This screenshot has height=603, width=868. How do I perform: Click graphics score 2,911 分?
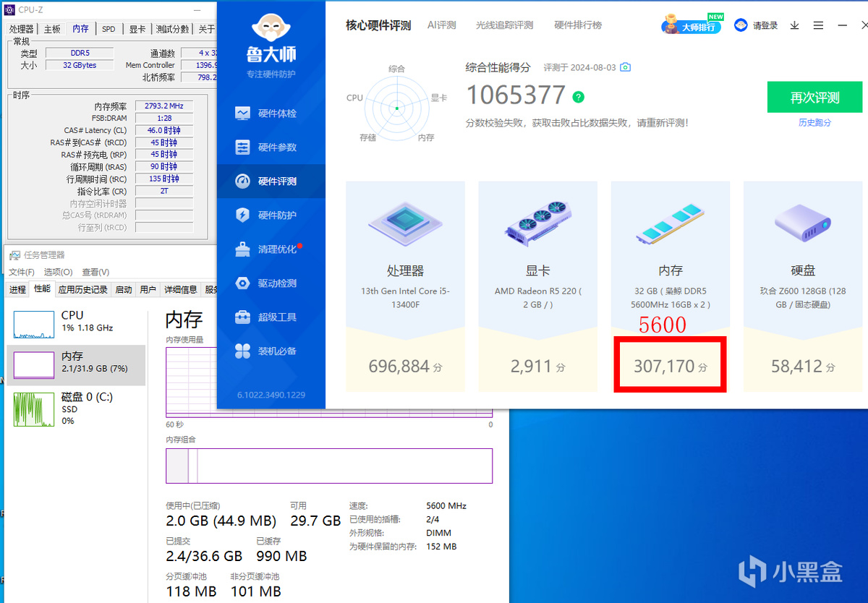coord(537,367)
